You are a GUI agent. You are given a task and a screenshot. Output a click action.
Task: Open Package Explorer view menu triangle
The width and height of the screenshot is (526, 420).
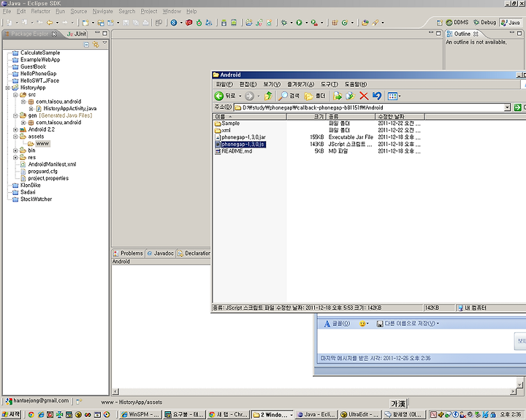coord(104,43)
